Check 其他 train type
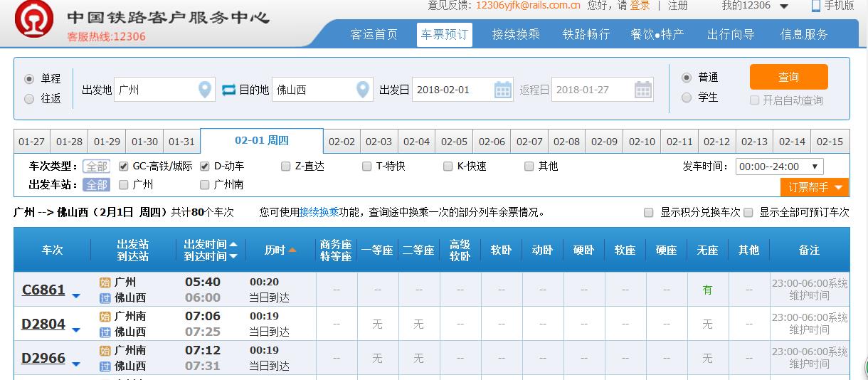Viewport: 868px width, 380px height. (529, 167)
